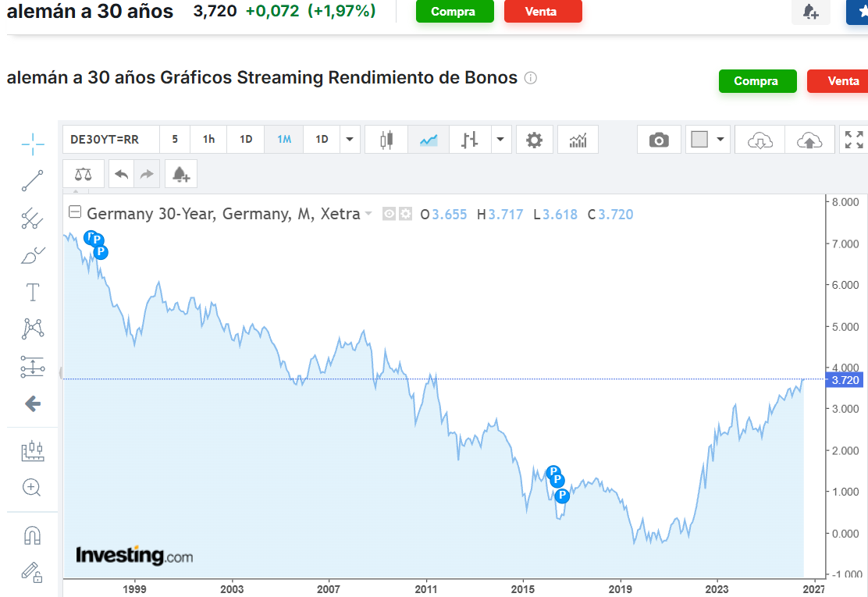Screen dimensions: 868x597
Task: Toggle magnet mode
Action: click(x=32, y=535)
